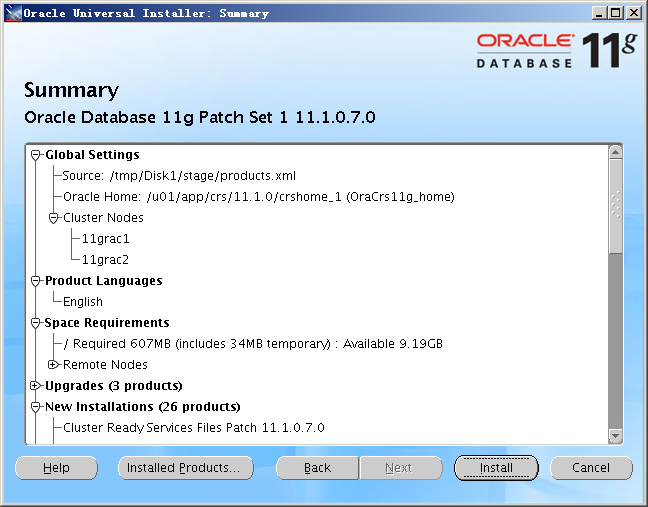
Task: Expand the Upgrades (3 products) node
Action: tap(36, 386)
